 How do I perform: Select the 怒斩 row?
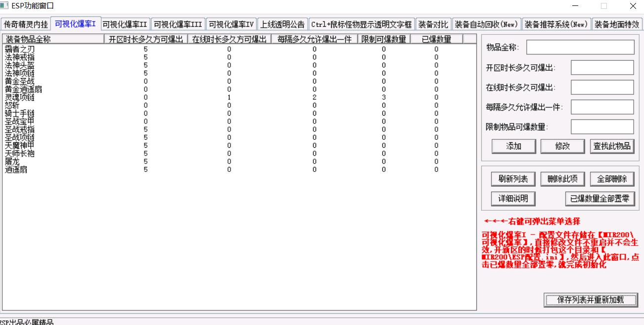(239, 105)
